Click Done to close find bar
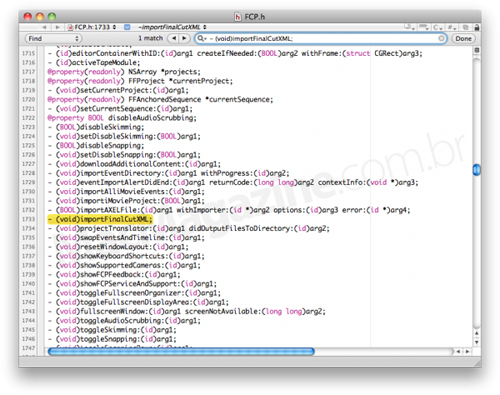 [463, 39]
